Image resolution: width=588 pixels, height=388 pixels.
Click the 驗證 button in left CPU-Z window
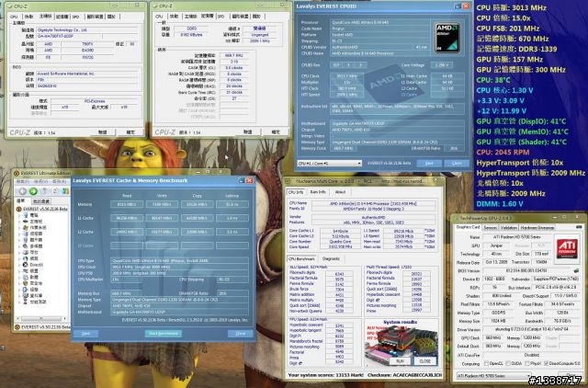[102, 132]
